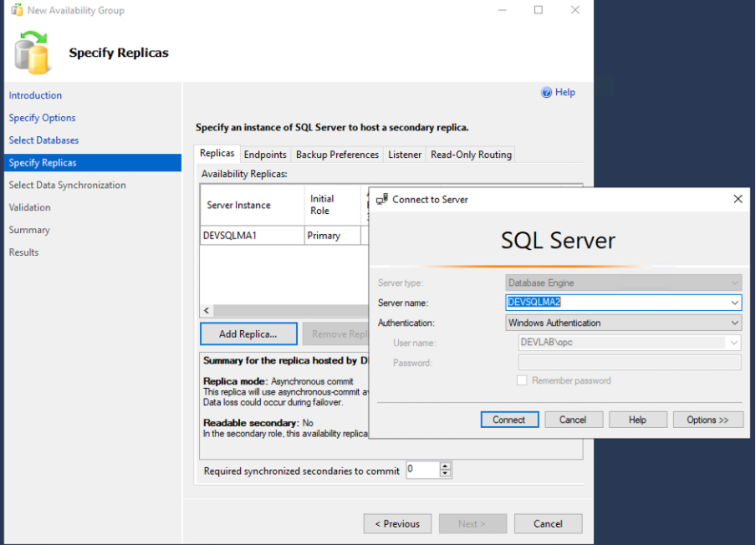Click the Add Replica button
756x545 pixels.
pyautogui.click(x=248, y=334)
